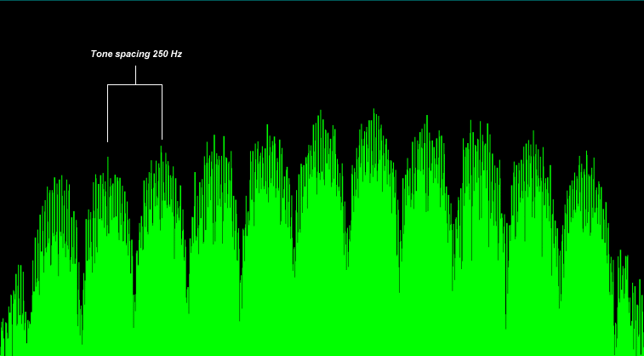Click the bracket's horizontal top bar
Image resolution: width=644 pixels, height=356 pixels.
(x=134, y=84)
